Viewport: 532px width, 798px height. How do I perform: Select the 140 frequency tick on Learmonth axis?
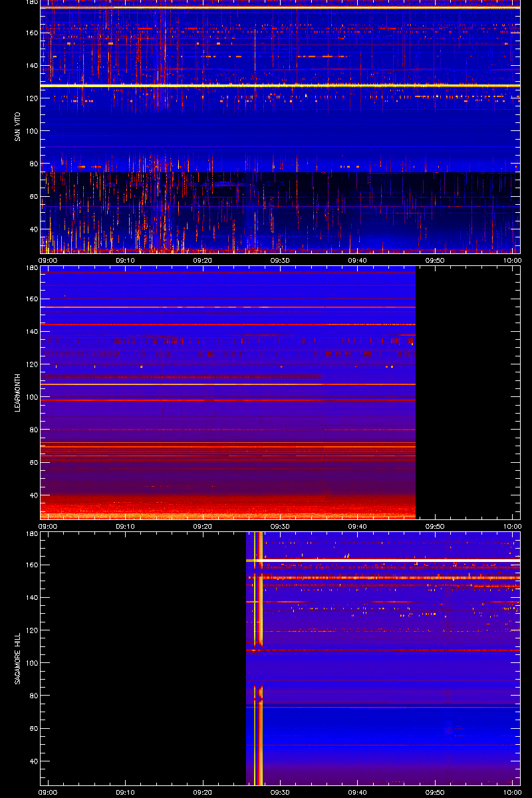[x=31, y=331]
